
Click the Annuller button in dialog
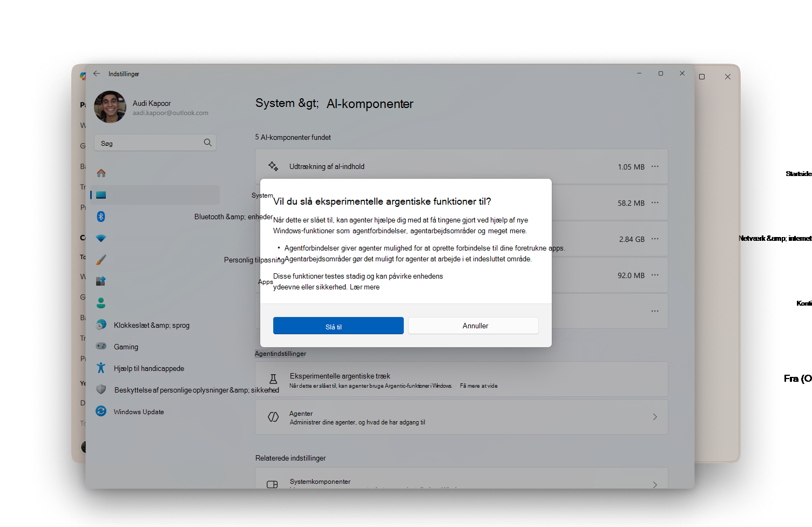coord(473,326)
